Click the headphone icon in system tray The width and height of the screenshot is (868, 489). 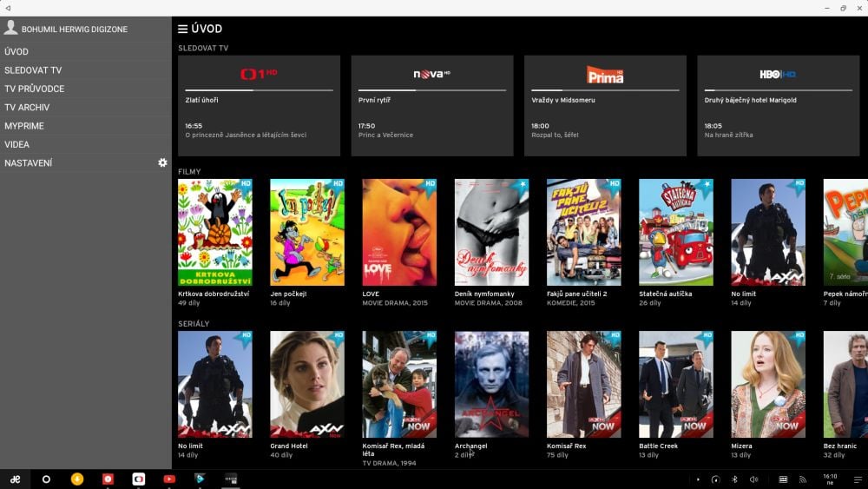(x=716, y=479)
